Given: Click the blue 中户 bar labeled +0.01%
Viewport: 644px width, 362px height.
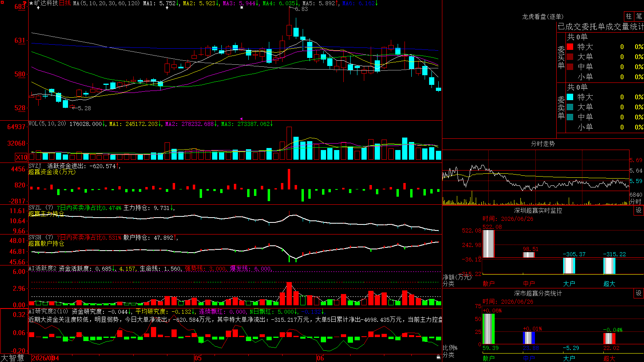Looking at the screenshot, I should (529, 338).
